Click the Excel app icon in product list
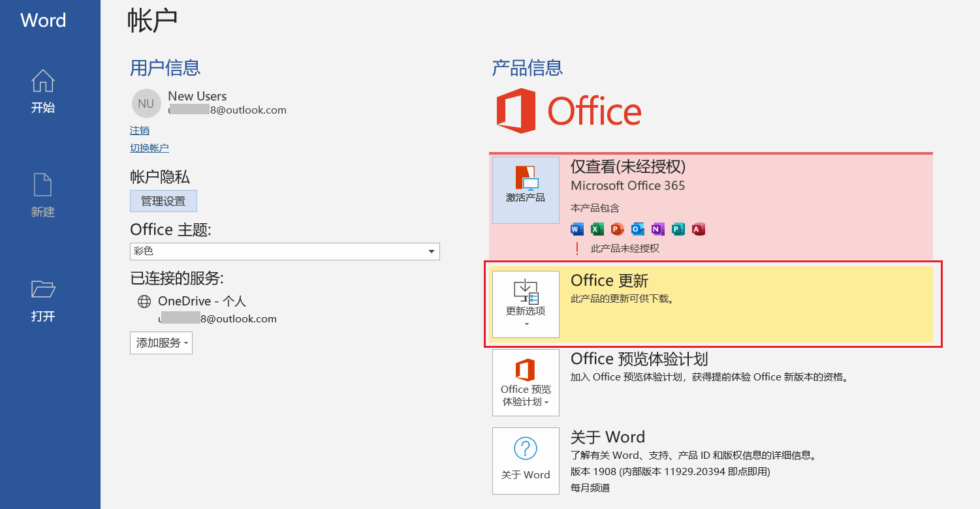The image size is (980, 509). [597, 229]
